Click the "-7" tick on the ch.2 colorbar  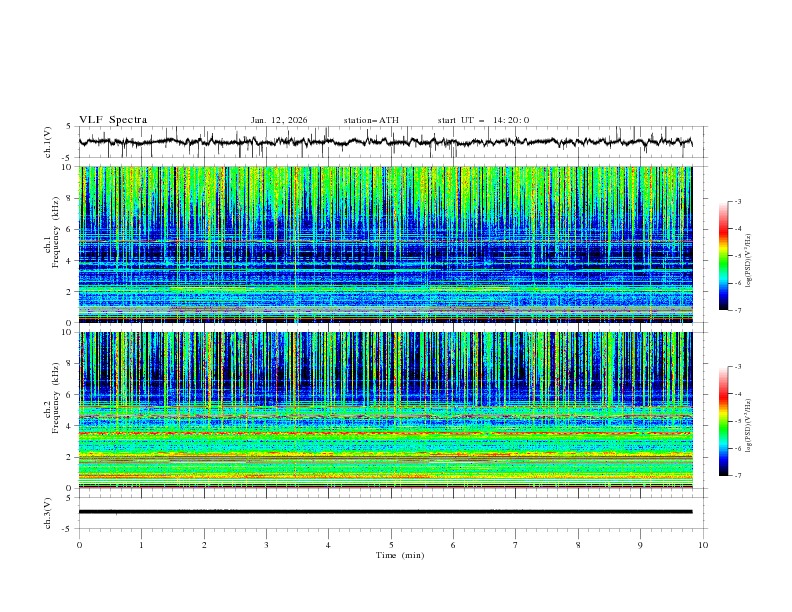click(x=738, y=476)
